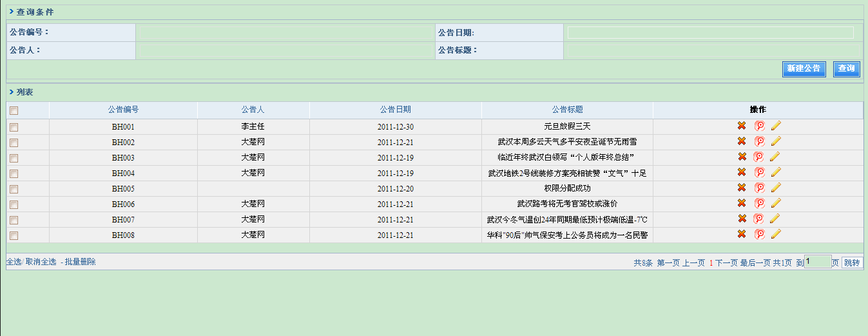View the BH005 announcement
The width and height of the screenshot is (868, 336).
[760, 188]
